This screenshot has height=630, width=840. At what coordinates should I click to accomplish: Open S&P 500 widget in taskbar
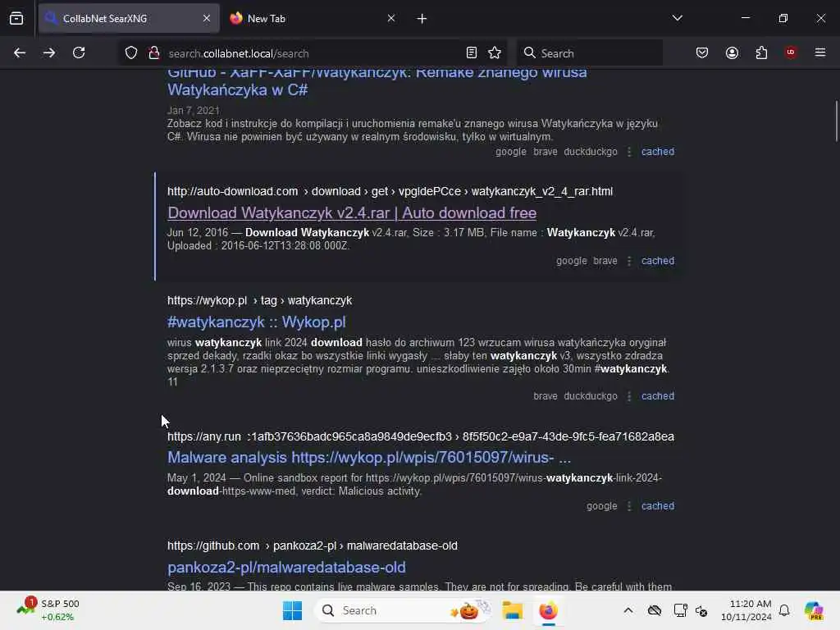pos(48,610)
